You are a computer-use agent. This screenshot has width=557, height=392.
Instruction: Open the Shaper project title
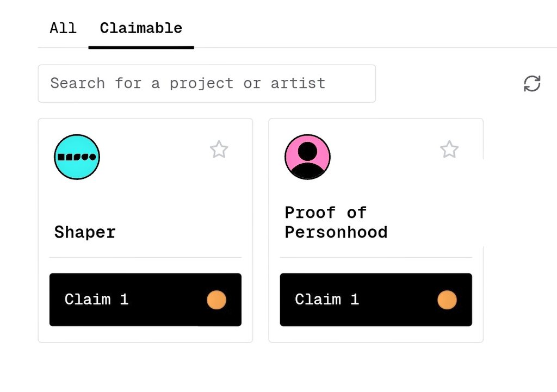(x=85, y=232)
